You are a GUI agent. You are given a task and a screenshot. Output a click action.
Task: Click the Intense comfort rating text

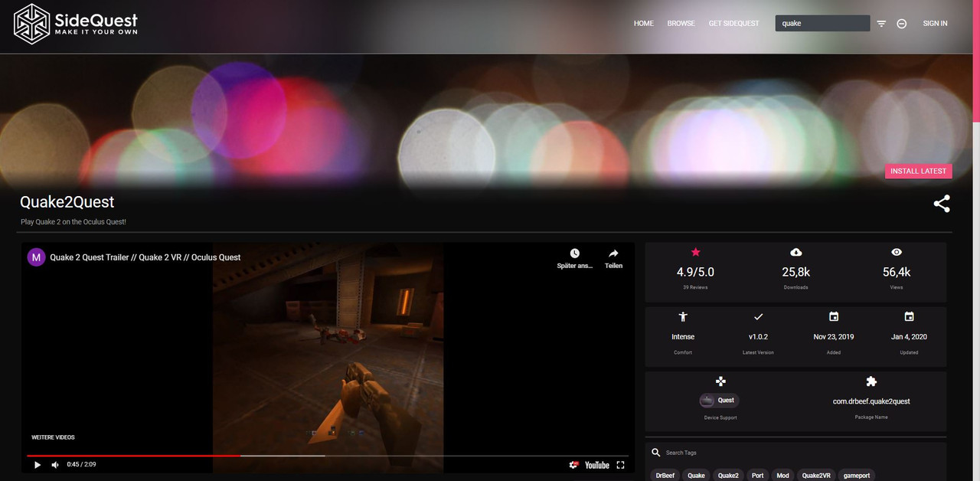pyautogui.click(x=683, y=337)
